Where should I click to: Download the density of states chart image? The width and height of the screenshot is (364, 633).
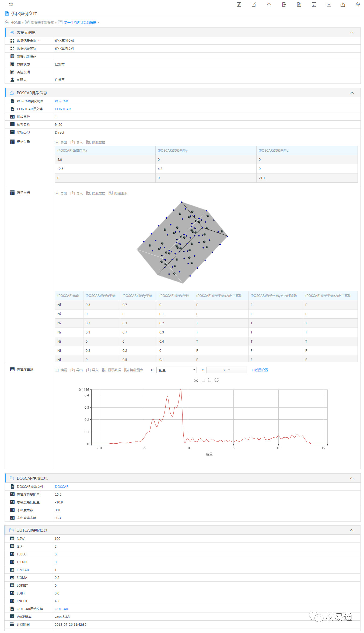196,380
